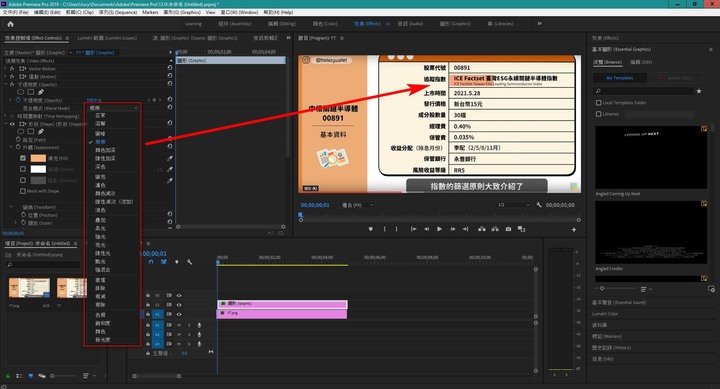The image size is (720, 389).
Task: Step back one frame in Program monitor
Action: [x=427, y=229]
